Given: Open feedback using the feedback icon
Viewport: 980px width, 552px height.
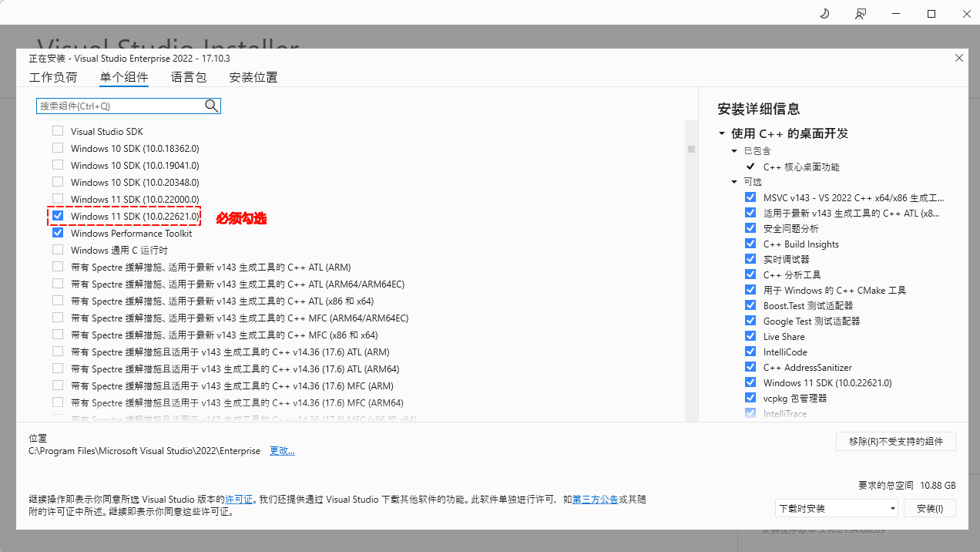Looking at the screenshot, I should click(x=861, y=13).
